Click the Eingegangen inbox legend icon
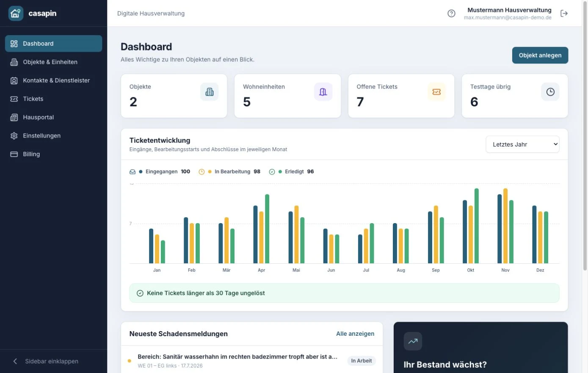Screen dimensions: 588x373 (133, 172)
